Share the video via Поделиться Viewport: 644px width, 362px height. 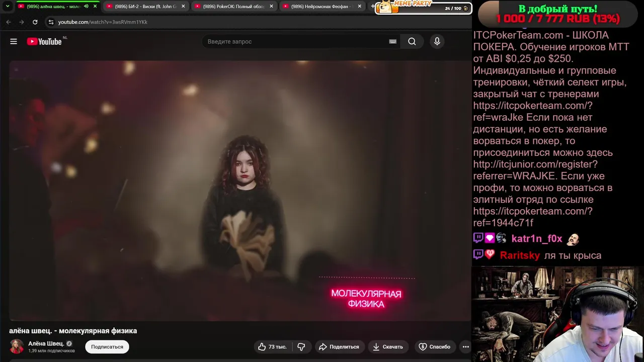click(x=339, y=347)
